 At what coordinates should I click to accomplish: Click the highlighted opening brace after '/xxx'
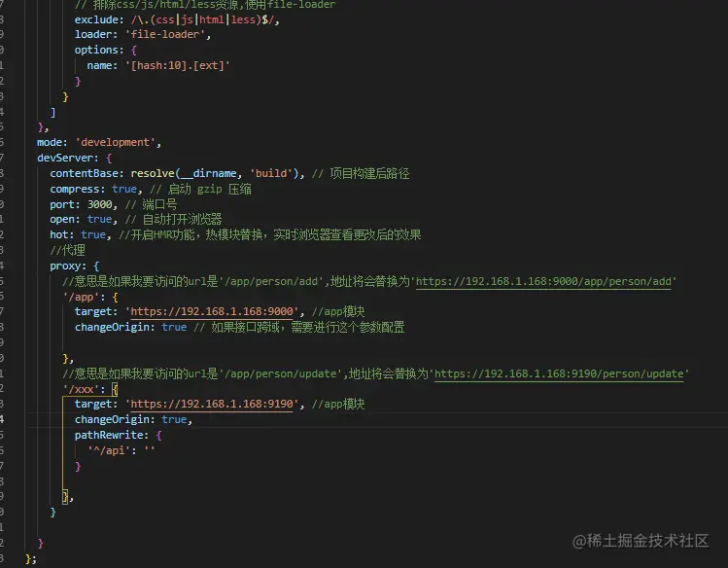pyautogui.click(x=115, y=389)
